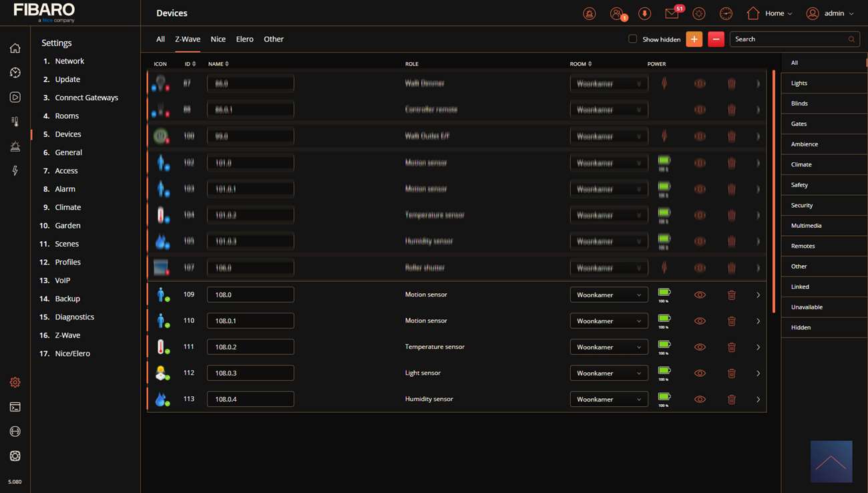
Task: Expand details chevron for Light sensor row
Action: tap(758, 373)
